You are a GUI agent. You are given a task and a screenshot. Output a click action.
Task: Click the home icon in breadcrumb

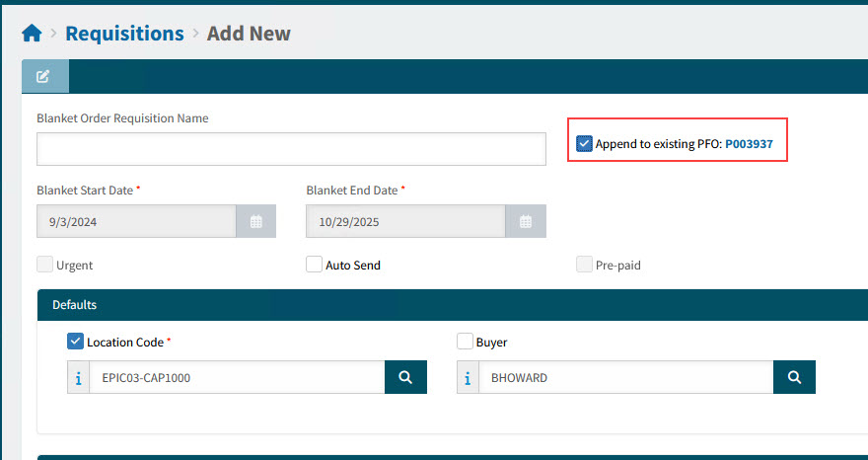tap(32, 34)
